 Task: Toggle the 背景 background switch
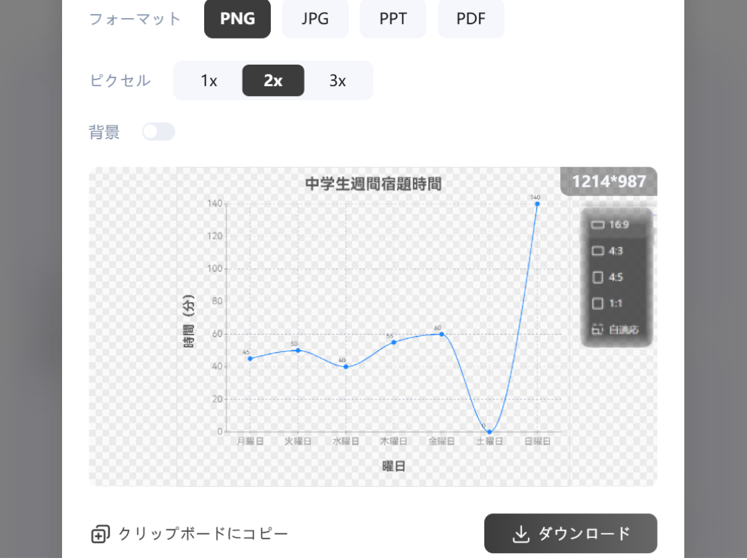pyautogui.click(x=159, y=132)
